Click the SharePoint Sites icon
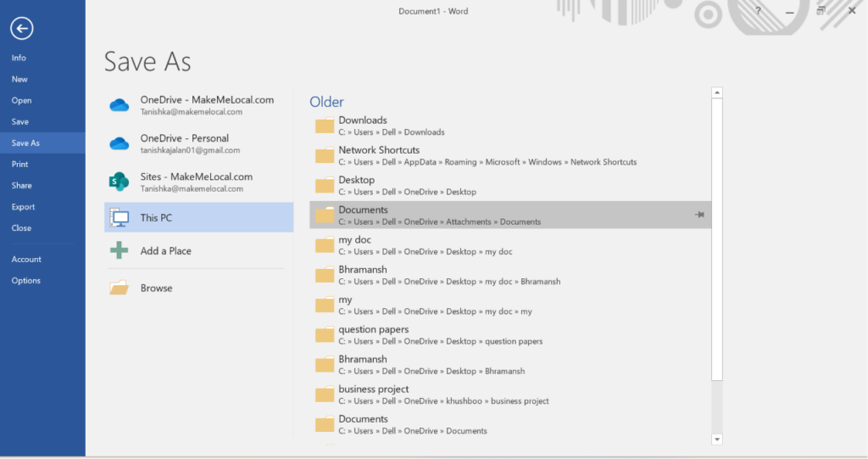The height and width of the screenshot is (459, 868). 119,182
